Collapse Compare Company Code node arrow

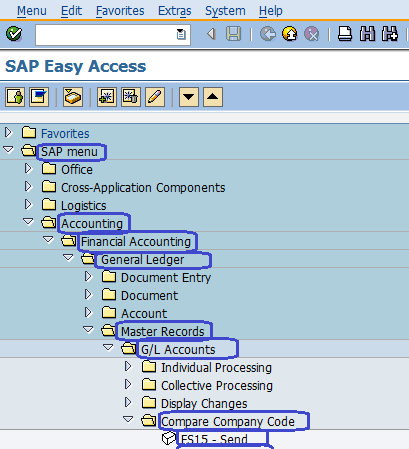(128, 420)
